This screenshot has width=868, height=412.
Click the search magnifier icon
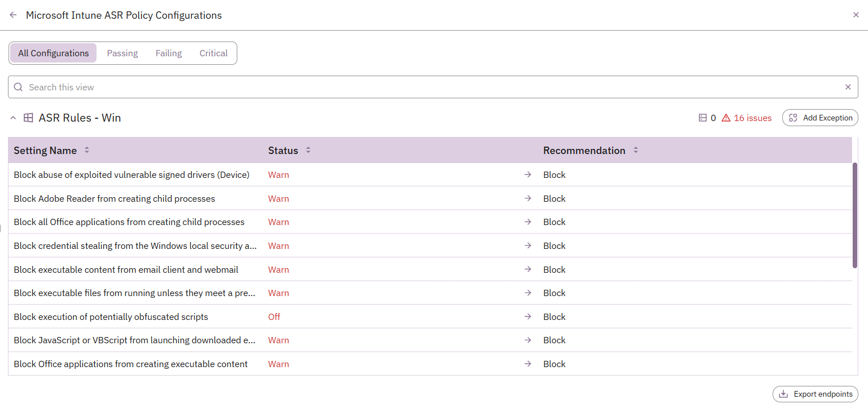click(18, 87)
